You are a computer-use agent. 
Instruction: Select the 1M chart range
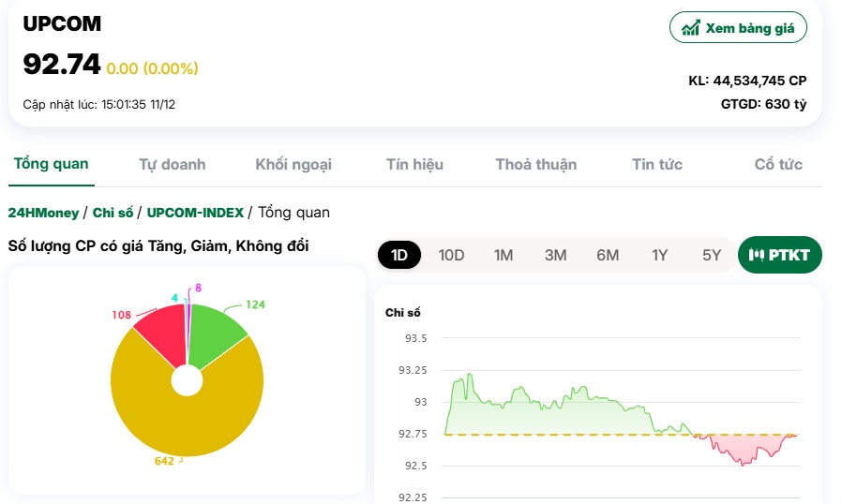point(504,255)
